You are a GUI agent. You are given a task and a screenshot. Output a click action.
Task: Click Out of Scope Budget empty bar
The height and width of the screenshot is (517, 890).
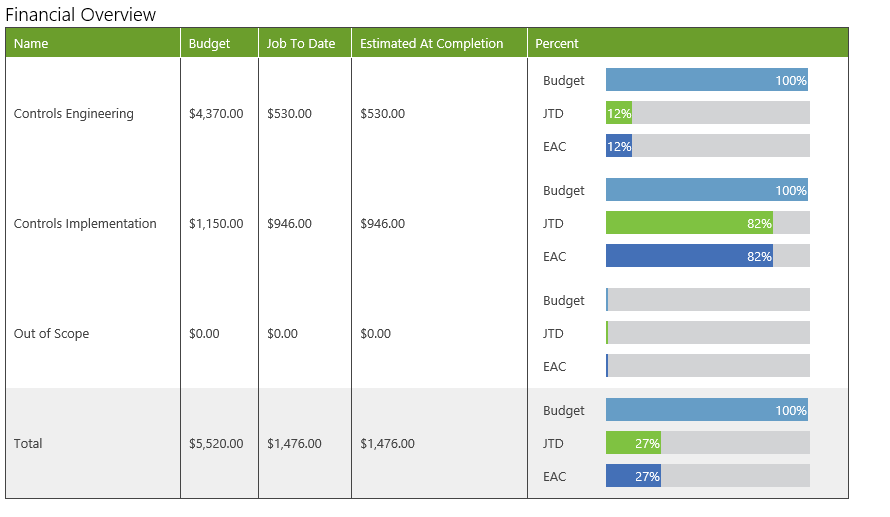708,300
